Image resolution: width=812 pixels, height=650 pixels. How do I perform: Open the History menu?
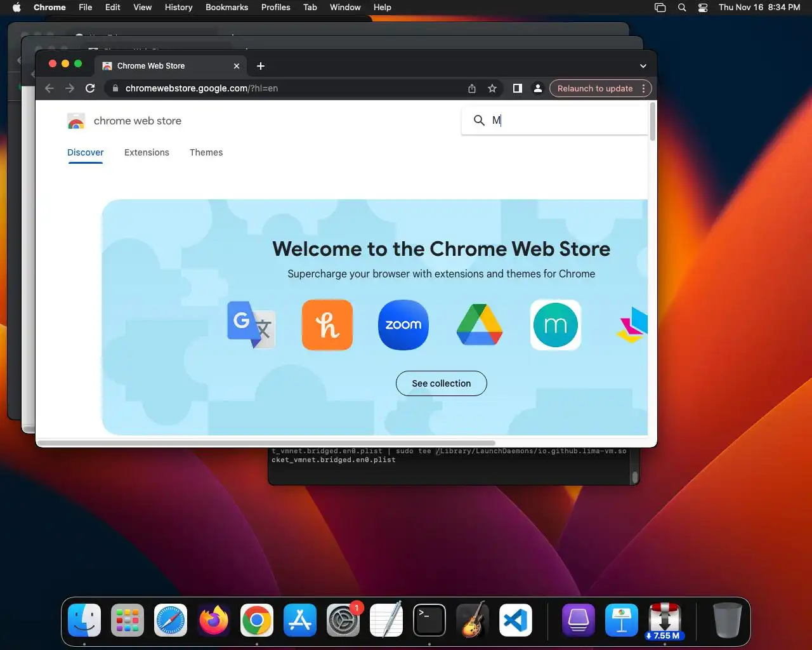pyautogui.click(x=178, y=7)
